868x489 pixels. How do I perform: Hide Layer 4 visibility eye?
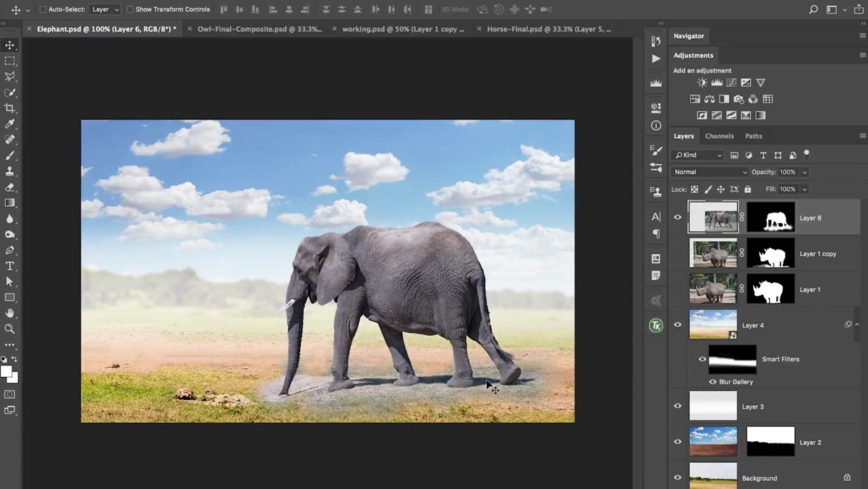pyautogui.click(x=678, y=325)
